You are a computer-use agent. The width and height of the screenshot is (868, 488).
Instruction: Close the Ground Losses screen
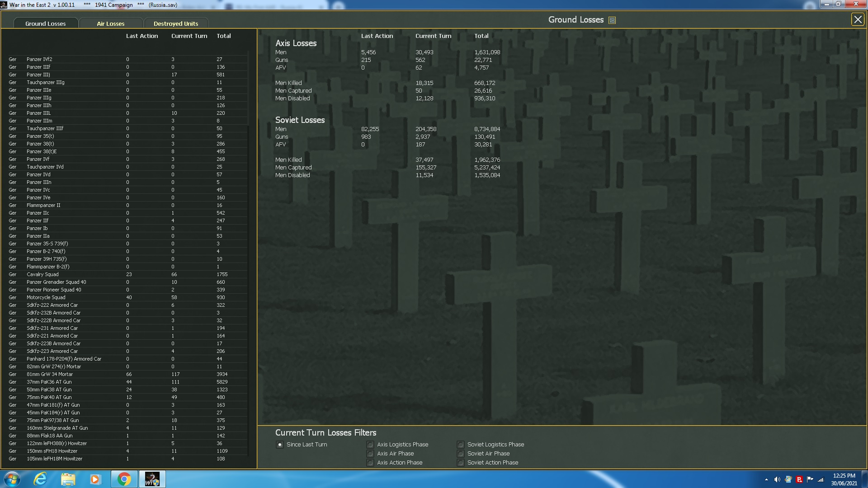click(x=858, y=19)
